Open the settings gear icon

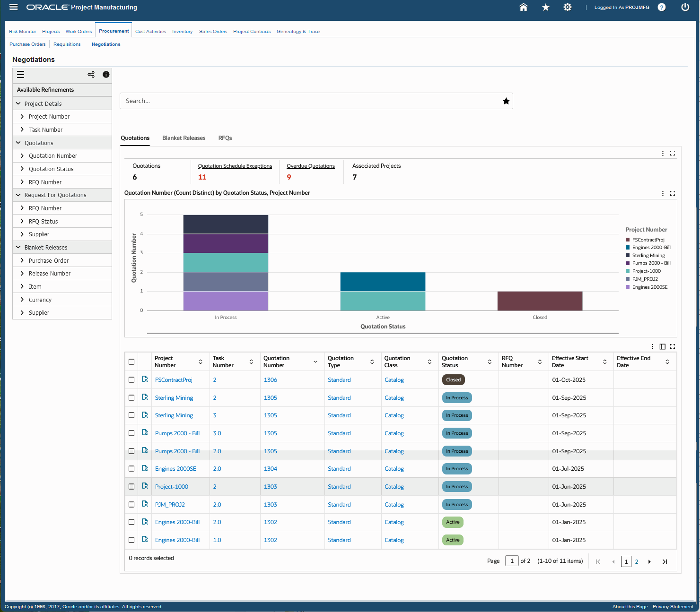[568, 7]
